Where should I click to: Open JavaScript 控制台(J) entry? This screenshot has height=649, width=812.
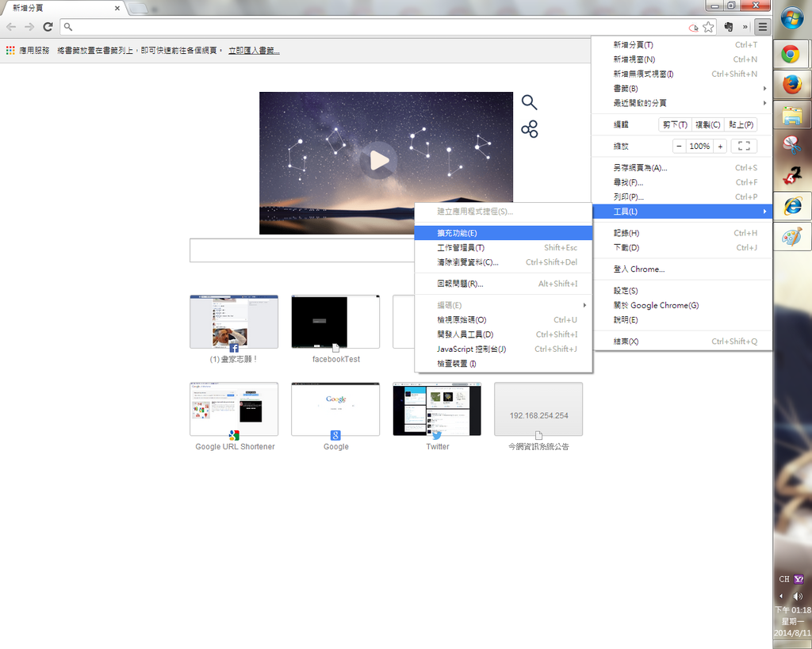[504, 349]
